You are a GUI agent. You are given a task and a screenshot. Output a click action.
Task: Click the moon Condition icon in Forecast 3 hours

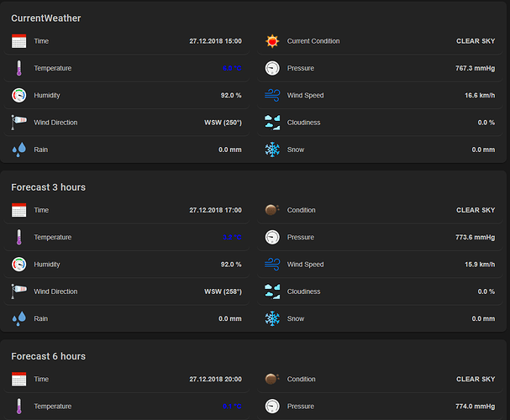(271, 210)
